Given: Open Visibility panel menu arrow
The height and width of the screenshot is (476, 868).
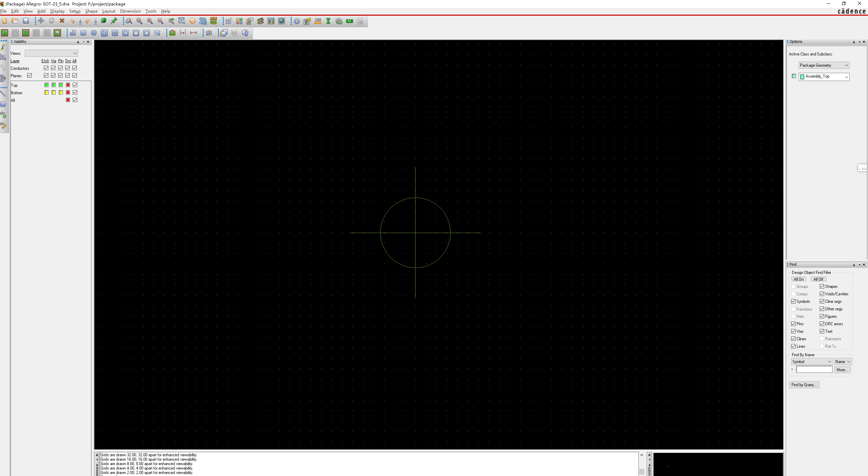Looking at the screenshot, I should [x=84, y=42].
